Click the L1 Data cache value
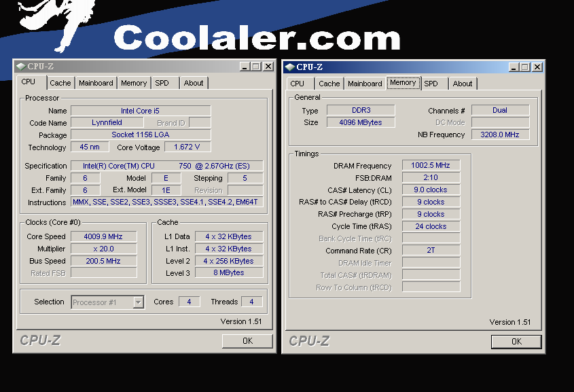 (x=229, y=236)
